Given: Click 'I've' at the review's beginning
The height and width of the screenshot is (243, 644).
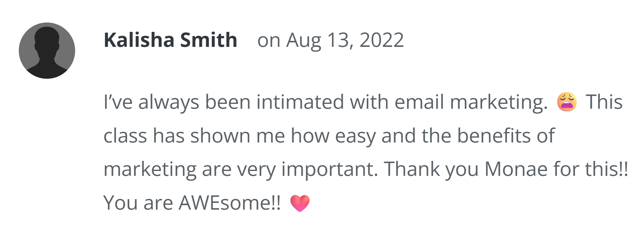Looking at the screenshot, I should pos(118,102).
